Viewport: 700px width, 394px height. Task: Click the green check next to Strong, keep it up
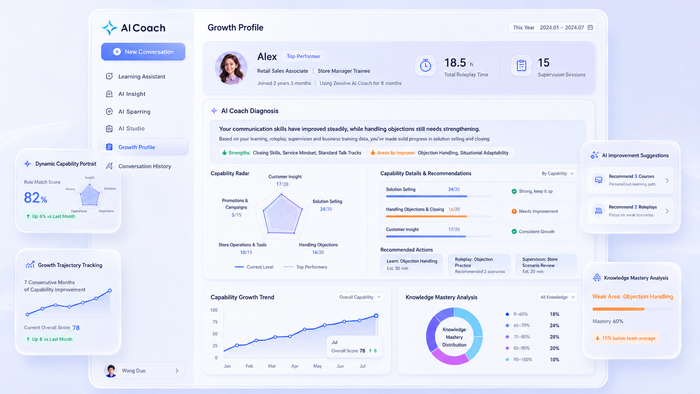(x=514, y=191)
